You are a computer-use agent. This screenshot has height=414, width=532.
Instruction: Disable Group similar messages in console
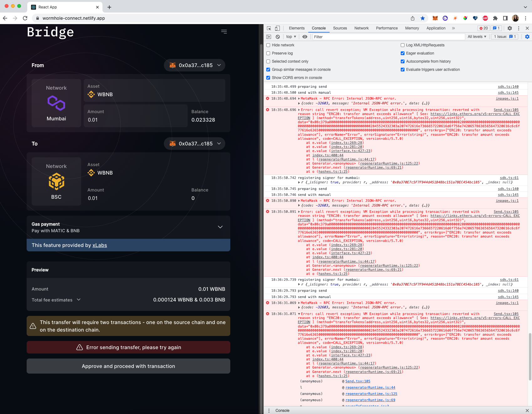[268, 69]
